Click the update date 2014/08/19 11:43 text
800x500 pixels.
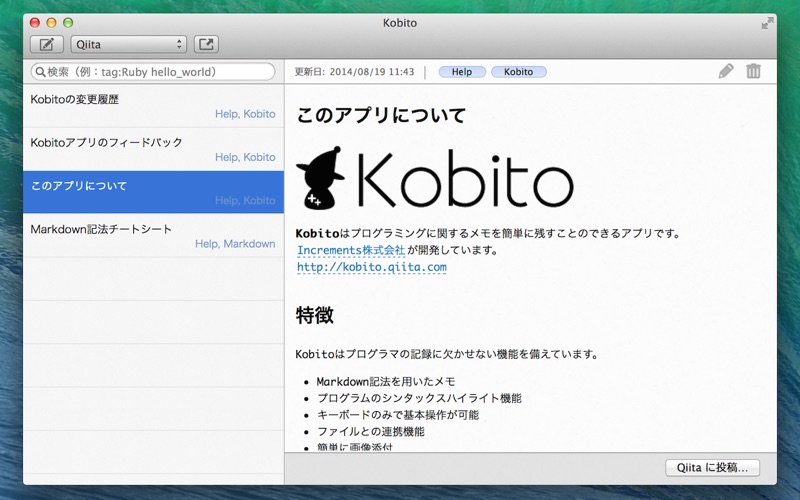pos(372,72)
